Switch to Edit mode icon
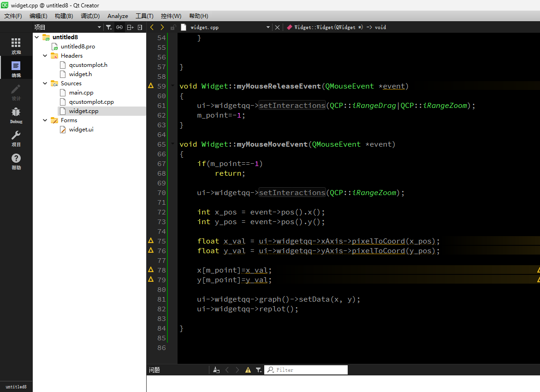This screenshot has width=540, height=392. click(x=16, y=69)
